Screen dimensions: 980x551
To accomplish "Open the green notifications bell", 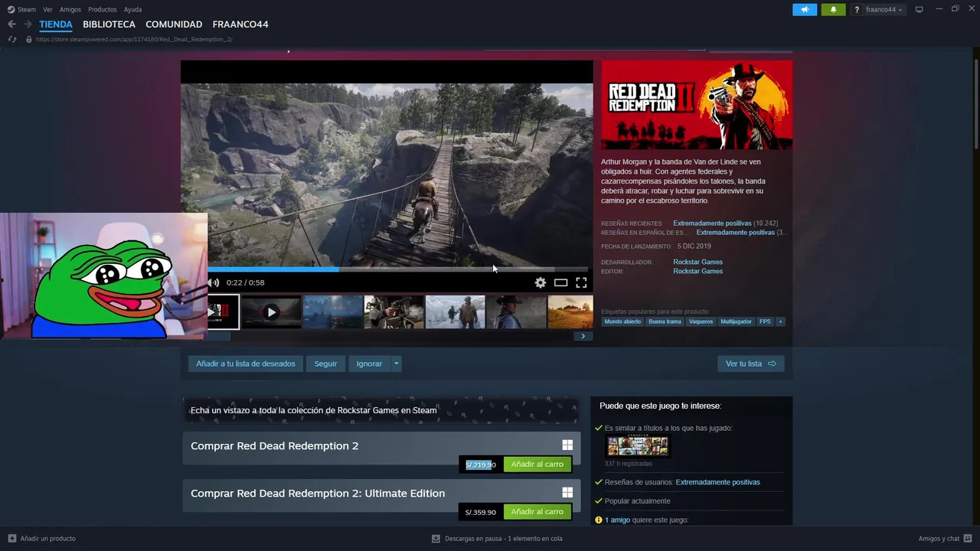I will point(833,9).
